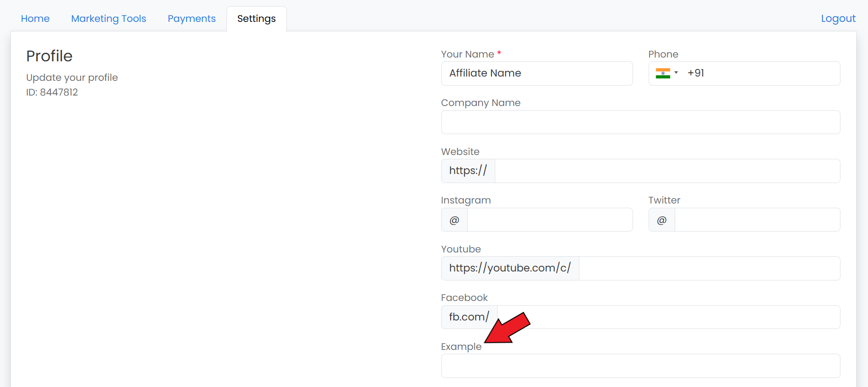Click the https:// prefix on Website
Screen dimensions: 868x387
coord(468,171)
